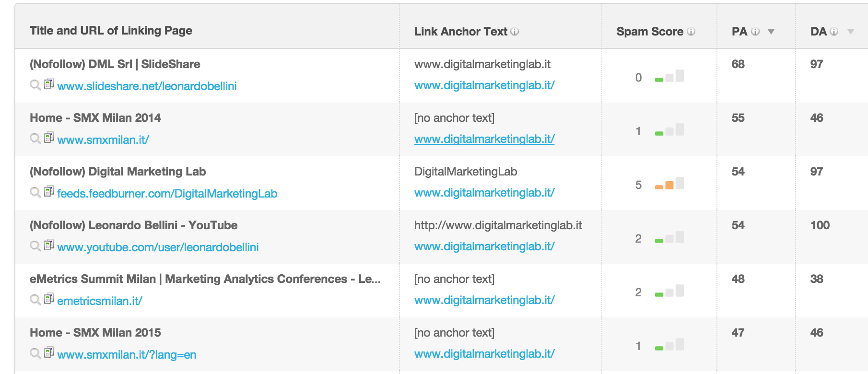Click magnifier icon beside slideshare.net link
Screen dimensions: 868x374
point(35,85)
